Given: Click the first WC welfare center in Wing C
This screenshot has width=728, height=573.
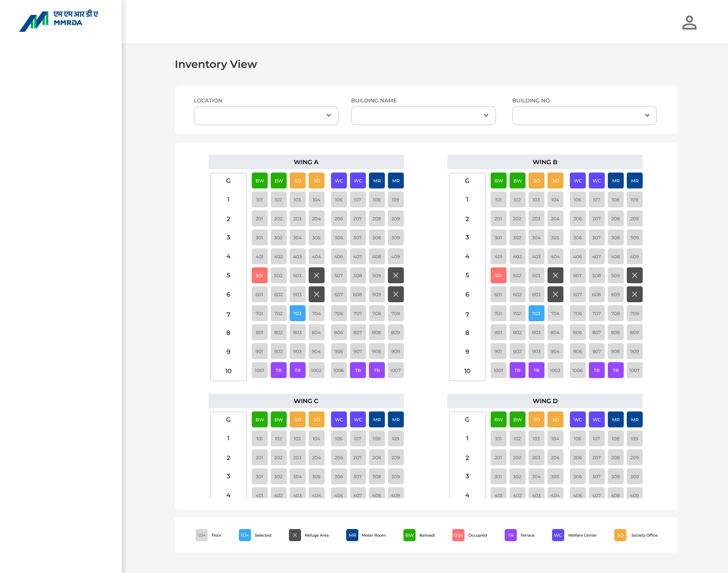Looking at the screenshot, I should point(339,419).
